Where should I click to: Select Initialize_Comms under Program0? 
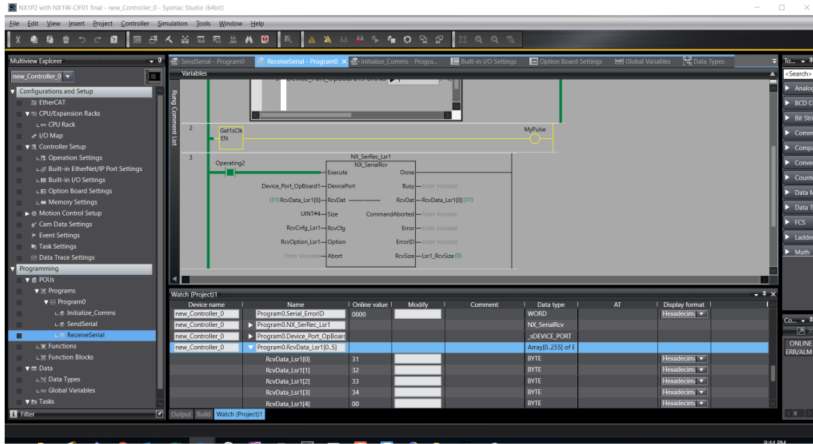(x=91, y=313)
